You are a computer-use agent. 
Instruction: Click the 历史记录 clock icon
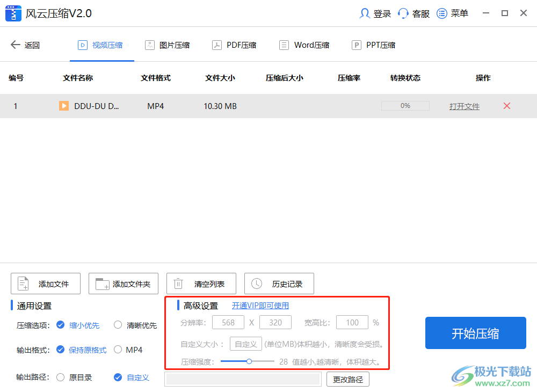[257, 284]
